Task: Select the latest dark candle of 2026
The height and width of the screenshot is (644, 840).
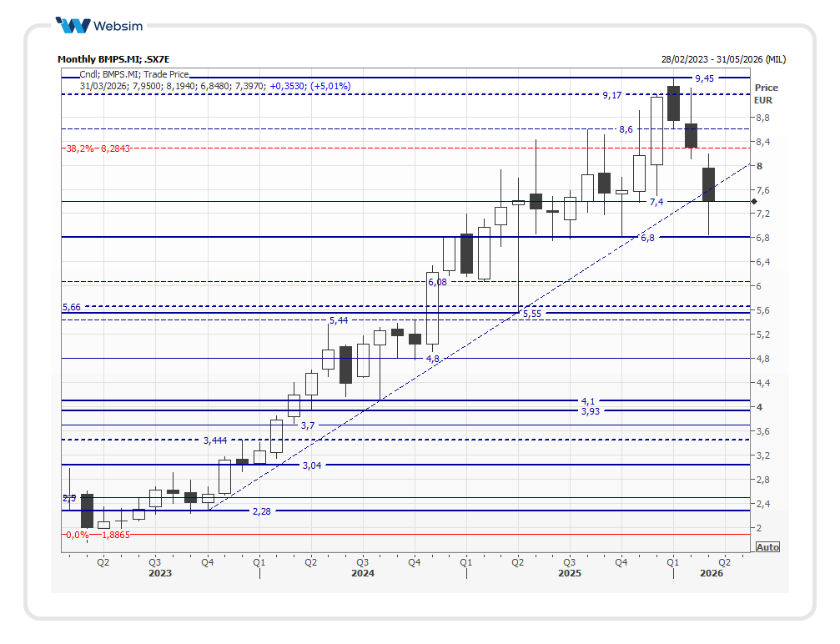Action: (x=708, y=184)
